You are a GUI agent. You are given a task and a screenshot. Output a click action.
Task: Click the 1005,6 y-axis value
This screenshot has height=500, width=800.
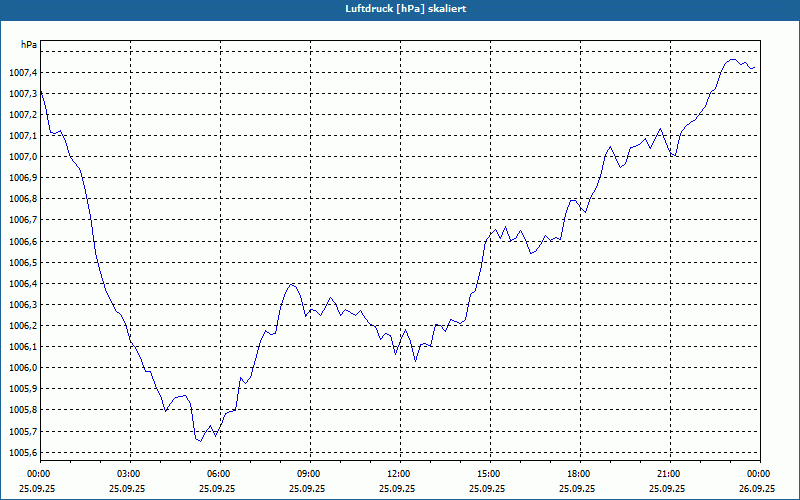tap(23, 453)
